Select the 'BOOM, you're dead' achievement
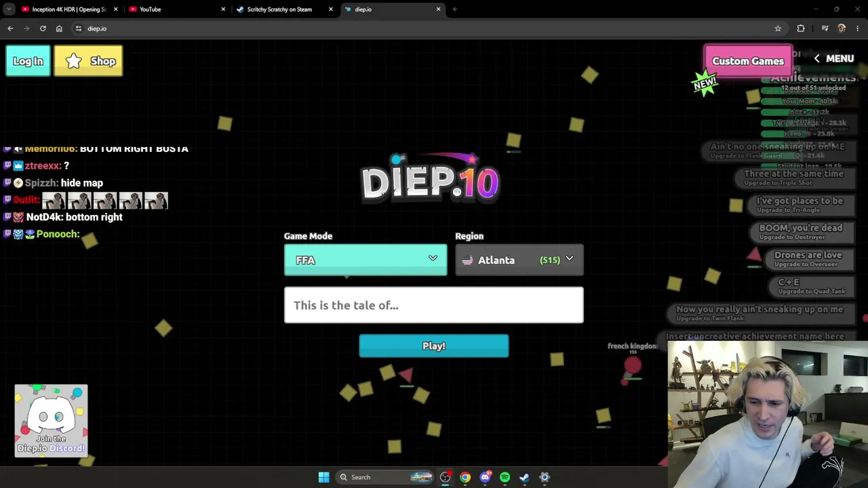 point(801,232)
